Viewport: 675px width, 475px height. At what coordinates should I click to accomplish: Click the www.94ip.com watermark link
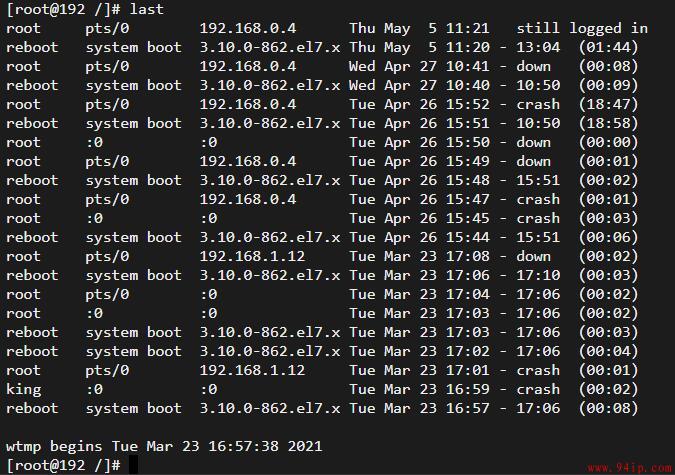pos(630,468)
